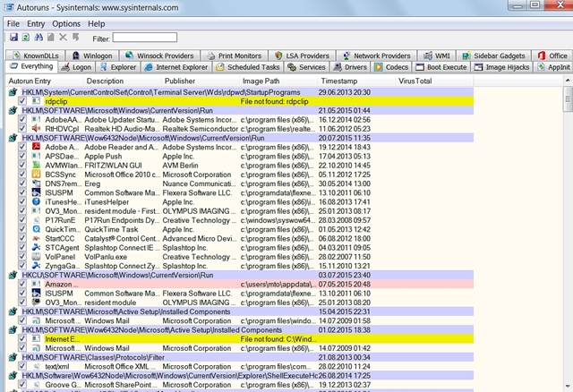Switch to the Image Hijacks tab

coord(501,67)
